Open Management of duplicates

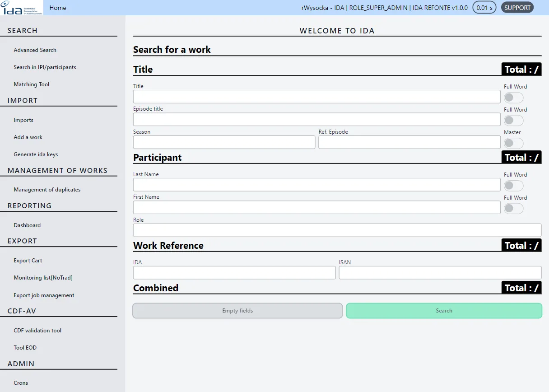(47, 190)
